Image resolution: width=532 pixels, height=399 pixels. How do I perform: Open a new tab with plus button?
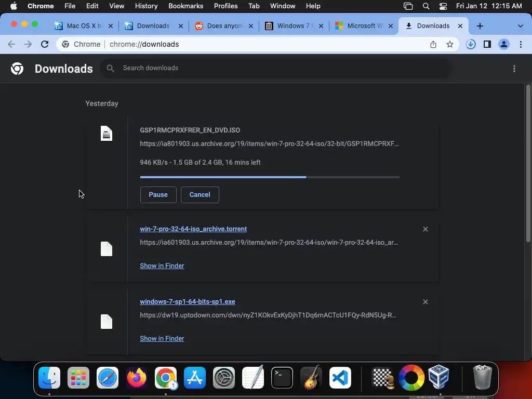[480, 26]
